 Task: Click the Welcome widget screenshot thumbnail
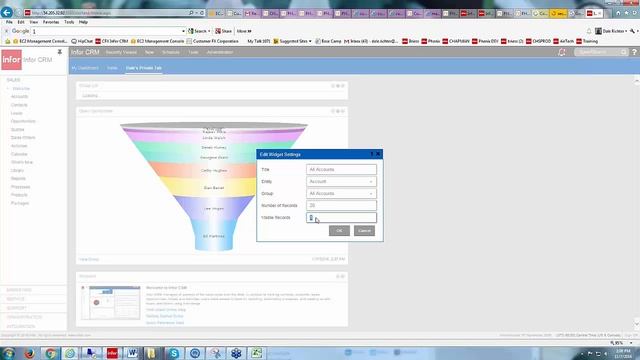111,302
